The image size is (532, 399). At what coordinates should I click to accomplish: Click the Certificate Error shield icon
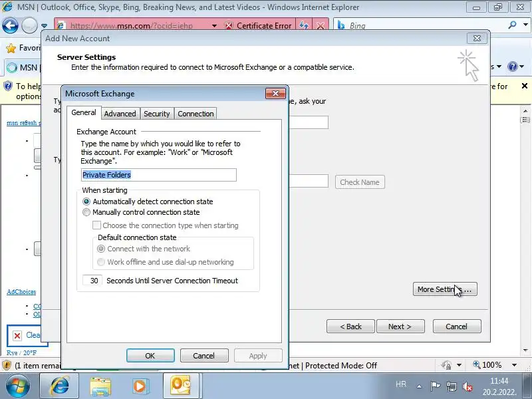coord(229,26)
